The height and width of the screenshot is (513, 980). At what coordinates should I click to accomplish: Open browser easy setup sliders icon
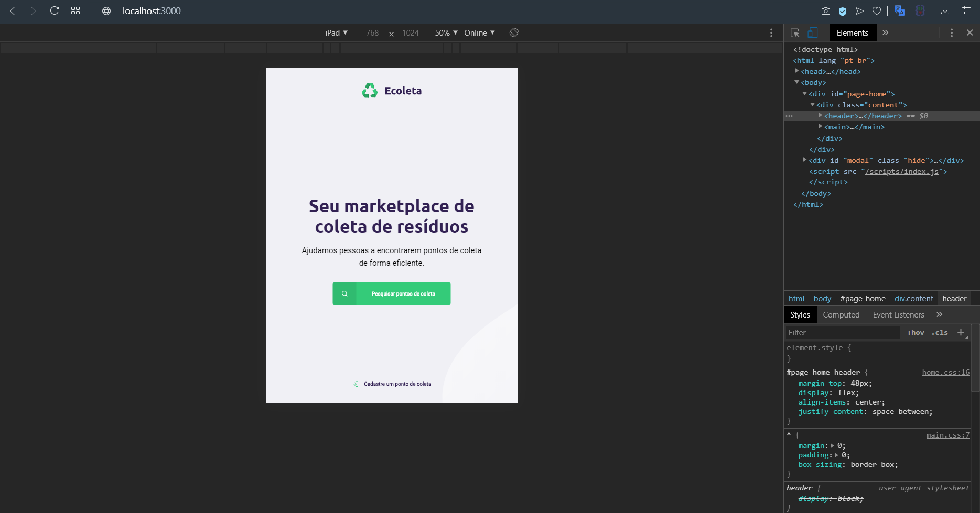pos(966,10)
